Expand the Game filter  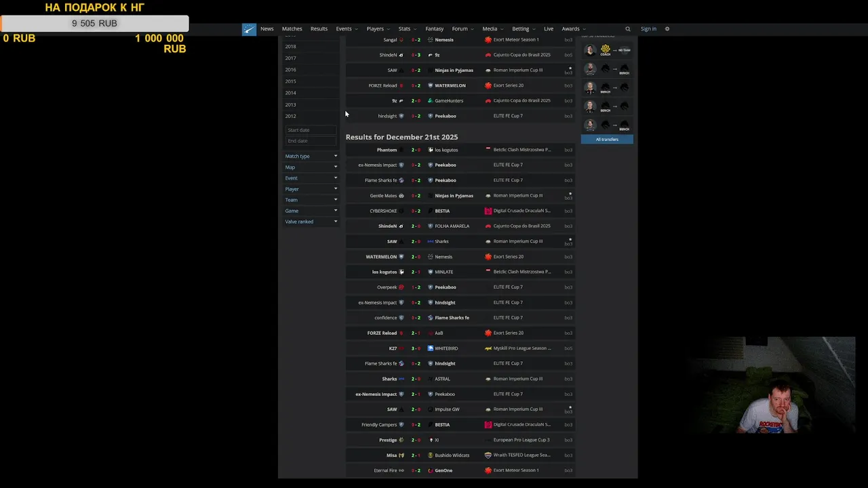(311, 211)
